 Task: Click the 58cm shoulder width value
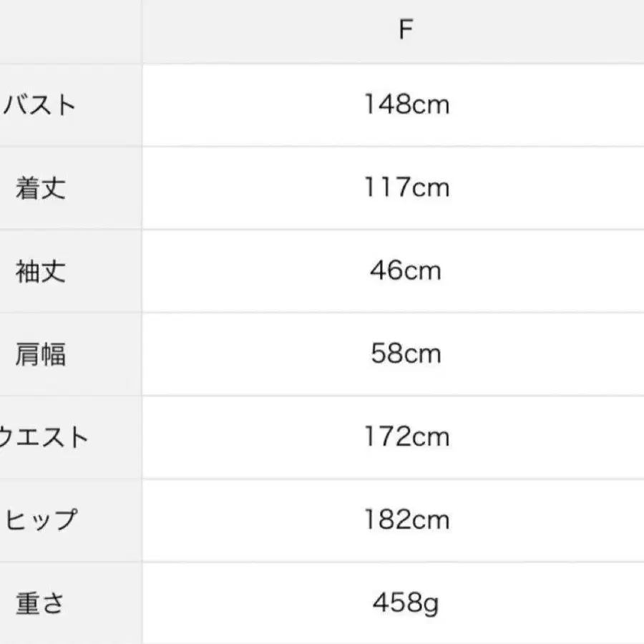pos(406,354)
